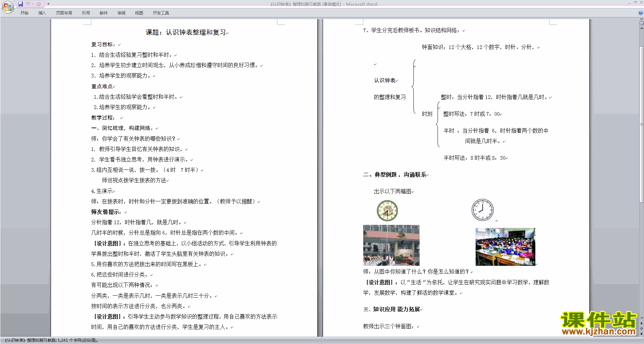The width and height of the screenshot is (644, 344).
Task: Save the document with the floppy icon
Action: tap(20, 4)
